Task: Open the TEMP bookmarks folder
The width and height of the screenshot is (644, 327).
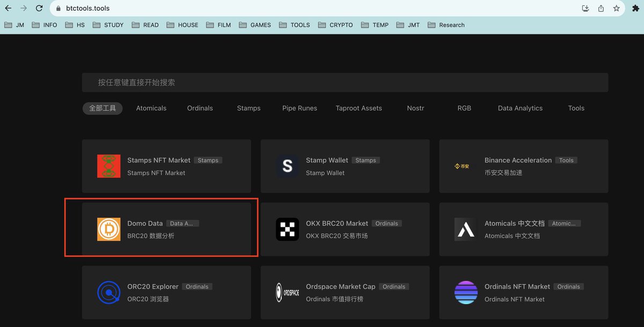Action: click(375, 25)
